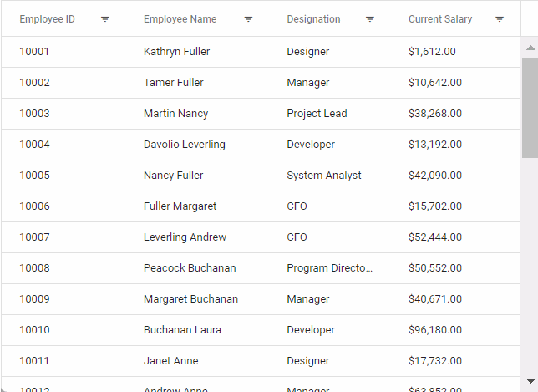The height and width of the screenshot is (392, 538).
Task: Click the Designation column header text
Action: pos(313,19)
